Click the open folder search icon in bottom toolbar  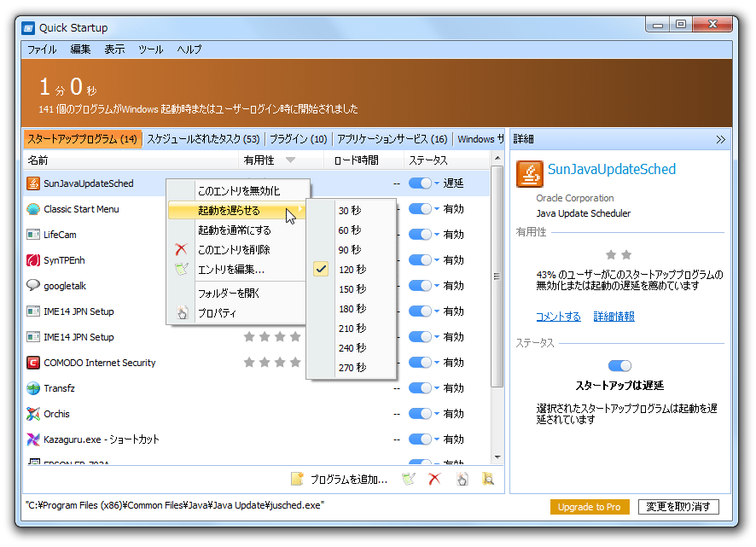click(x=488, y=479)
